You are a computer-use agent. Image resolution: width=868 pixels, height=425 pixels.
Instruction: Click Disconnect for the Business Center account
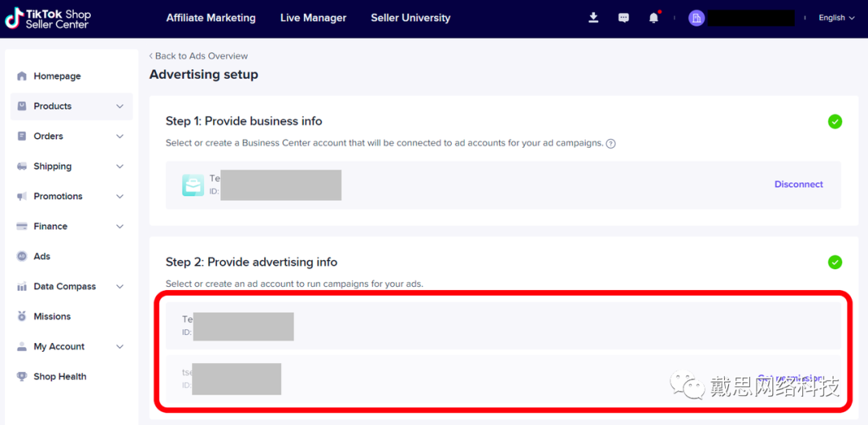[798, 184]
